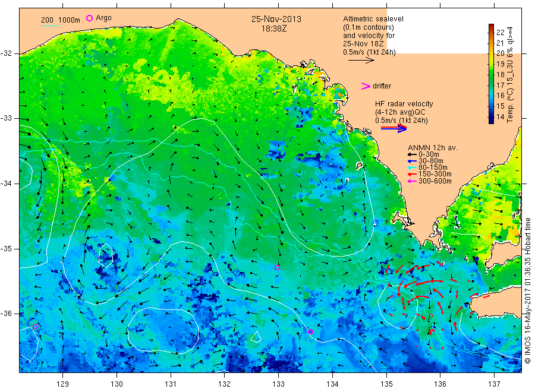
Task: Select the blue 30-80m legend arrow
Action: click(411, 161)
